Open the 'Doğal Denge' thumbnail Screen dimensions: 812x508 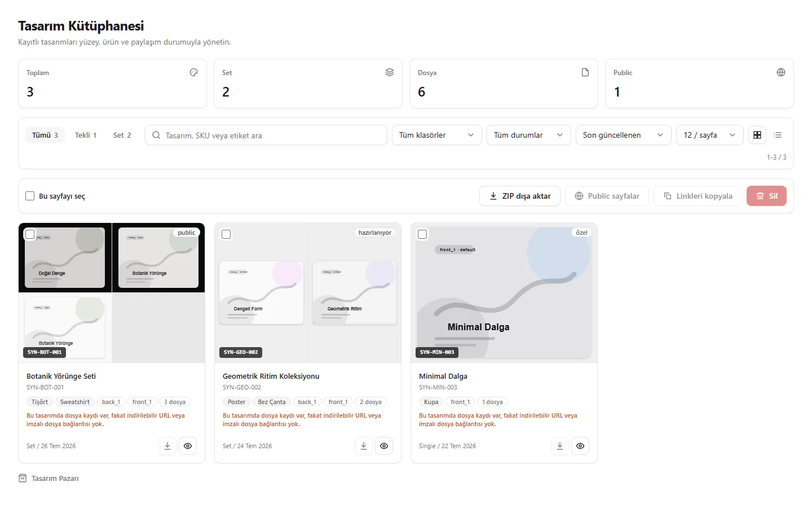tap(65, 257)
